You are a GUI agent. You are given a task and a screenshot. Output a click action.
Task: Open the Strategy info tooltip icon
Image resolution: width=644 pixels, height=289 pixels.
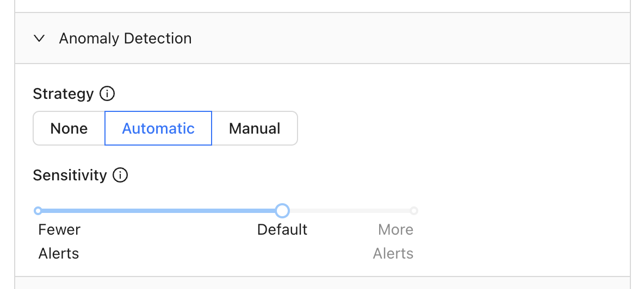click(x=107, y=94)
